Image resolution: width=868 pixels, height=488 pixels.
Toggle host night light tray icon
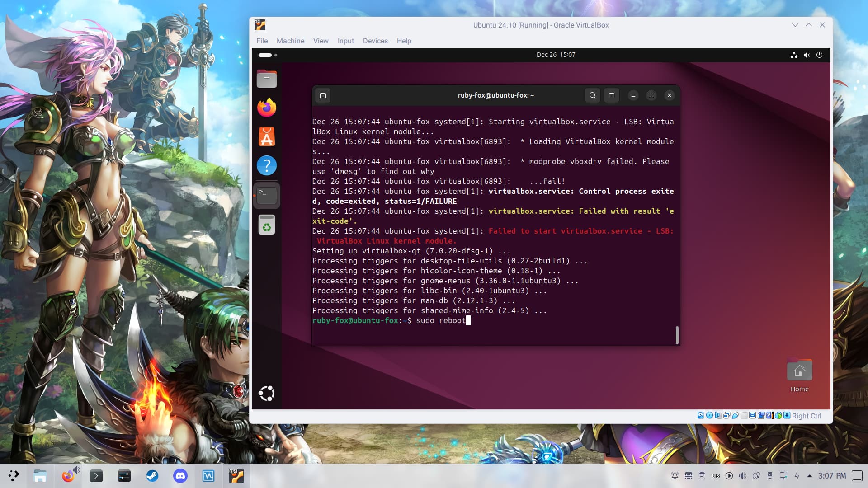tap(756, 476)
